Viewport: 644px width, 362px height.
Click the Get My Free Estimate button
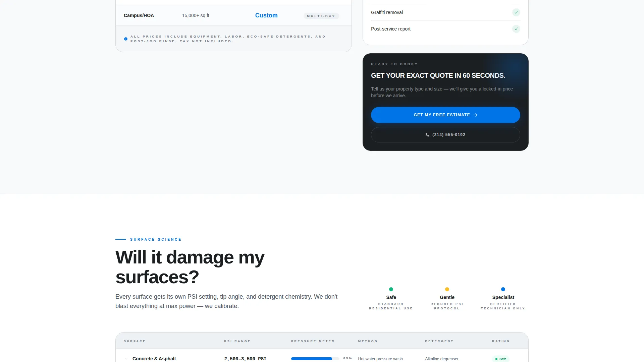445,115
